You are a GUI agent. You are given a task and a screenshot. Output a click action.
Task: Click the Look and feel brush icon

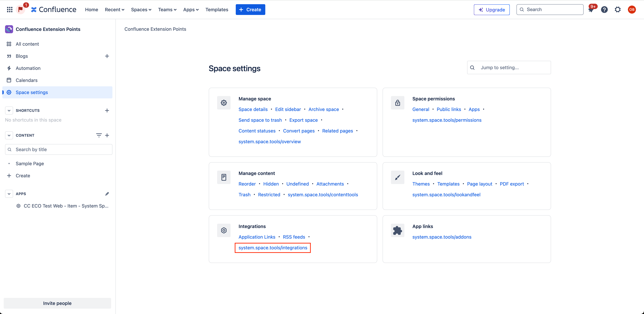[x=398, y=177]
